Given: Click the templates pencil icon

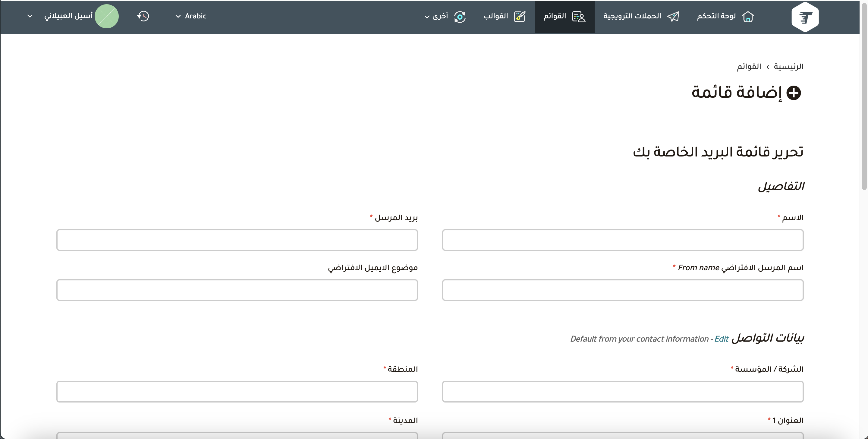Looking at the screenshot, I should tap(520, 17).
